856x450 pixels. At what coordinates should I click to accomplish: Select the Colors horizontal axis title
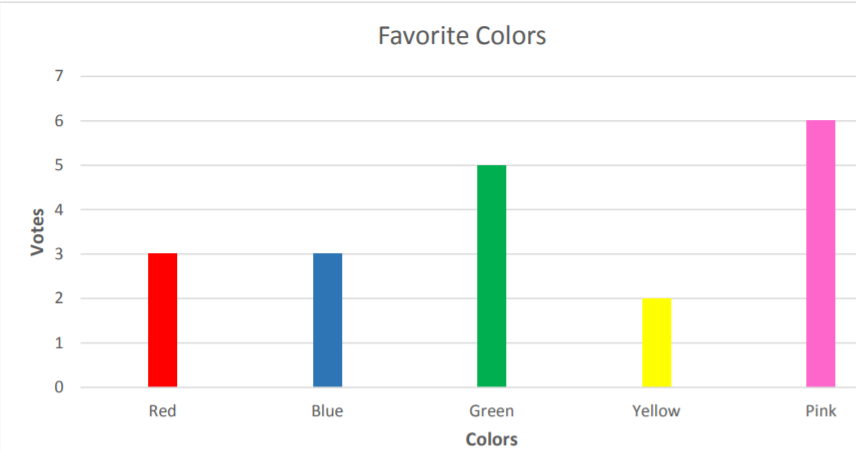(x=492, y=439)
